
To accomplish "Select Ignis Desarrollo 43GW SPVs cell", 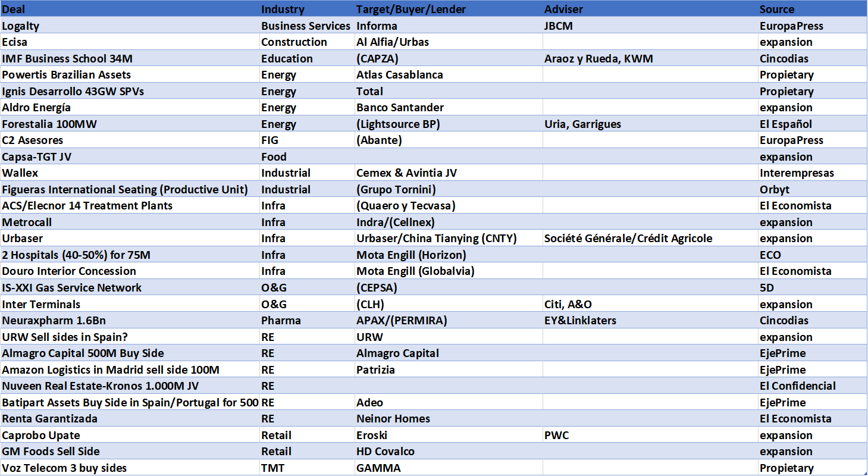I will 130,91.
